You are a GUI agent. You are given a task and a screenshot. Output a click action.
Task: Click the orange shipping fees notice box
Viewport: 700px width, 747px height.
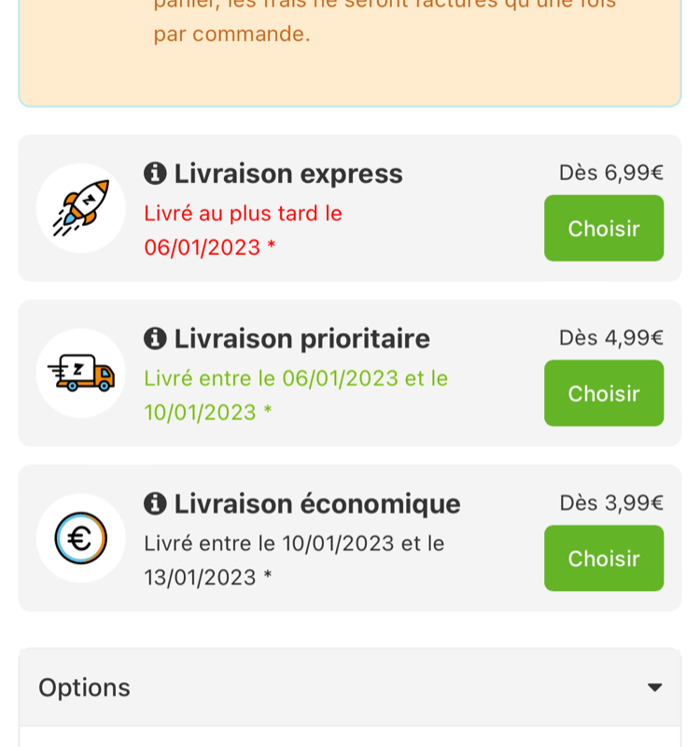pos(350,53)
